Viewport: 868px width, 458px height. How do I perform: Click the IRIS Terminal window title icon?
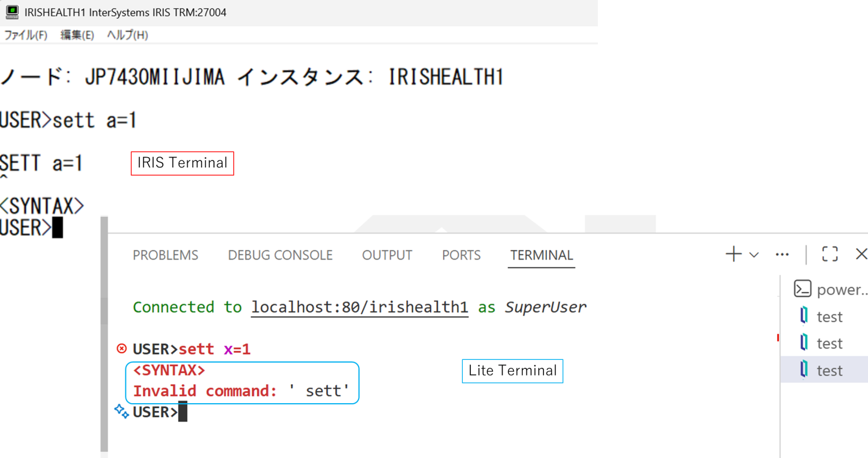pyautogui.click(x=12, y=12)
